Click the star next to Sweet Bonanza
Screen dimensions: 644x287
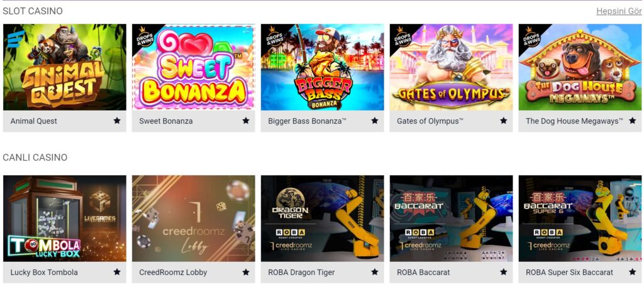click(246, 121)
